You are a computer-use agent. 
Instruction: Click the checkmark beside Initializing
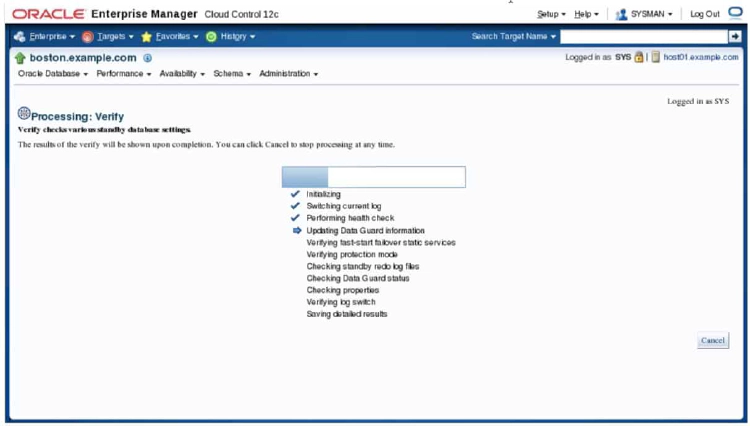click(x=295, y=194)
